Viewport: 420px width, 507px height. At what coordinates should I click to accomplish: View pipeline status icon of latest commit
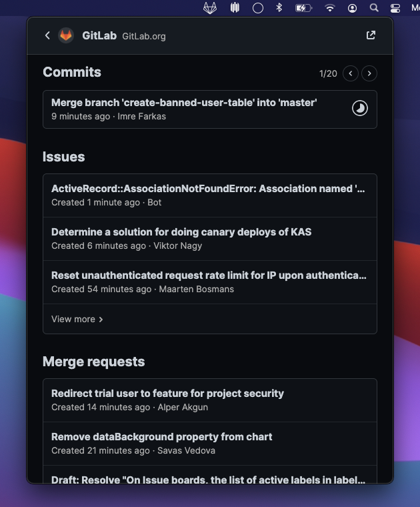(360, 108)
